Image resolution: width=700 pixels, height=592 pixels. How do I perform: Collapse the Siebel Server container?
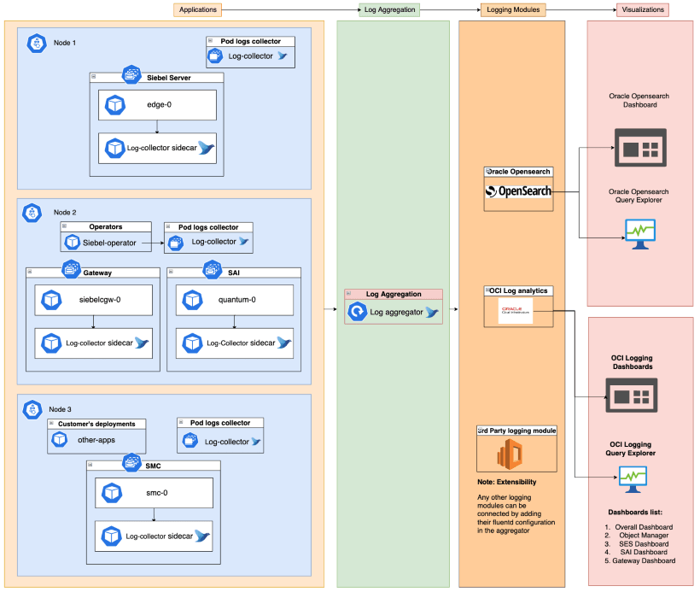94,76
